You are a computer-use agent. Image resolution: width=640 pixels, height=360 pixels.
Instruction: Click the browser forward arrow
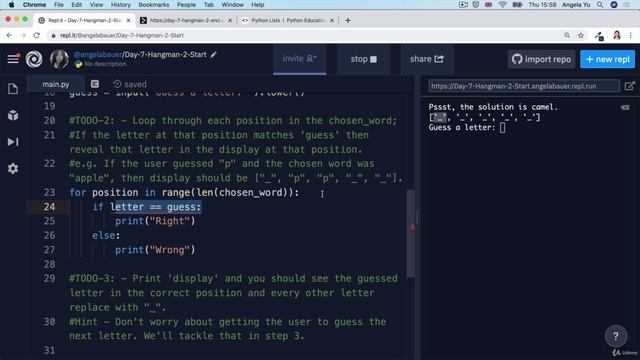pyautogui.click(x=23, y=36)
